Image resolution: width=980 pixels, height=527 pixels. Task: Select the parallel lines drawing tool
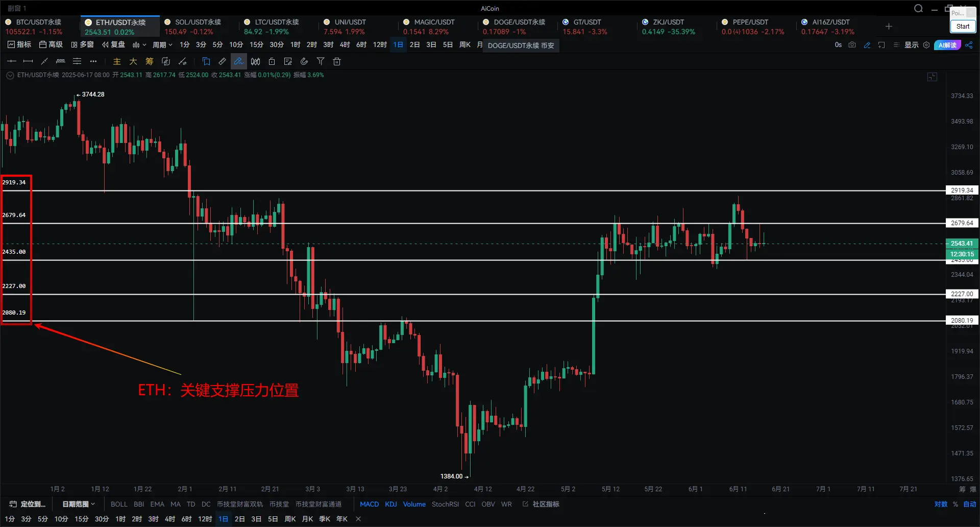(77, 61)
